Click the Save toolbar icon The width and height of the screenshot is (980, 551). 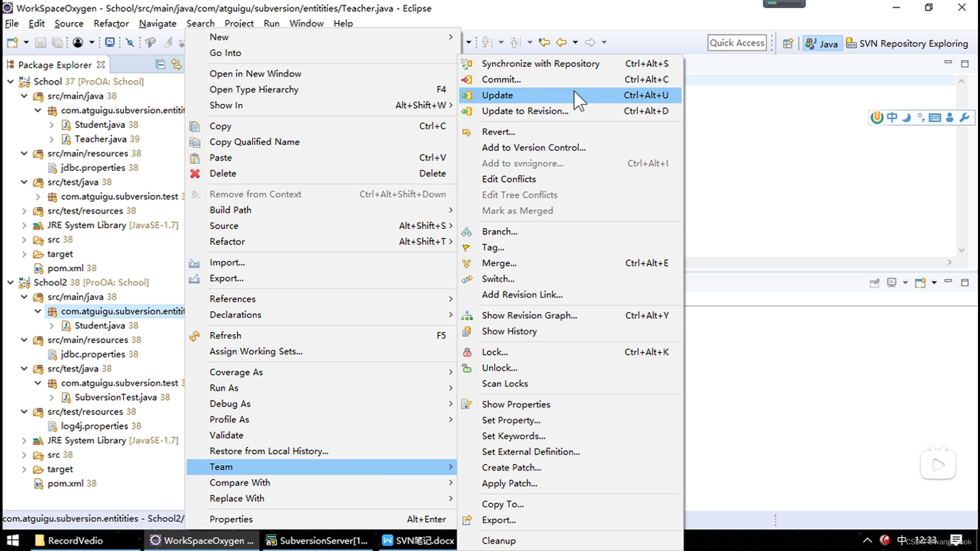41,42
